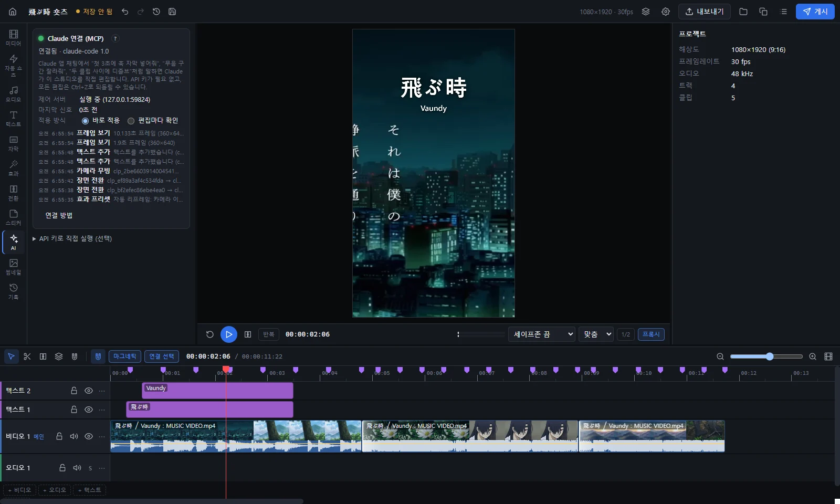
Task: Click zoom in magnifier on timeline
Action: coord(813,356)
